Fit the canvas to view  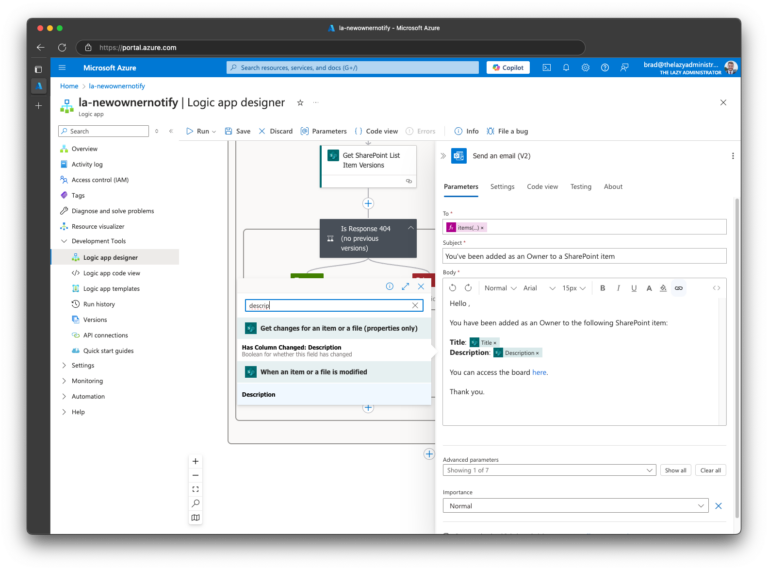click(x=195, y=490)
